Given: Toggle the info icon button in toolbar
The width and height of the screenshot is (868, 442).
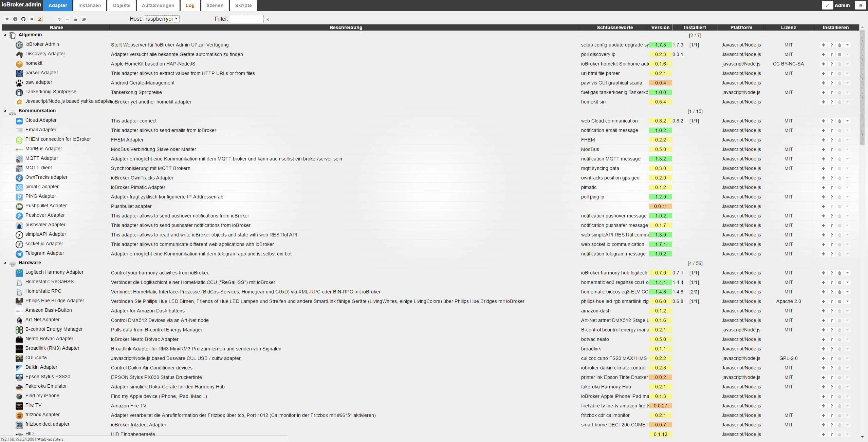Looking at the screenshot, I should [x=15, y=19].
